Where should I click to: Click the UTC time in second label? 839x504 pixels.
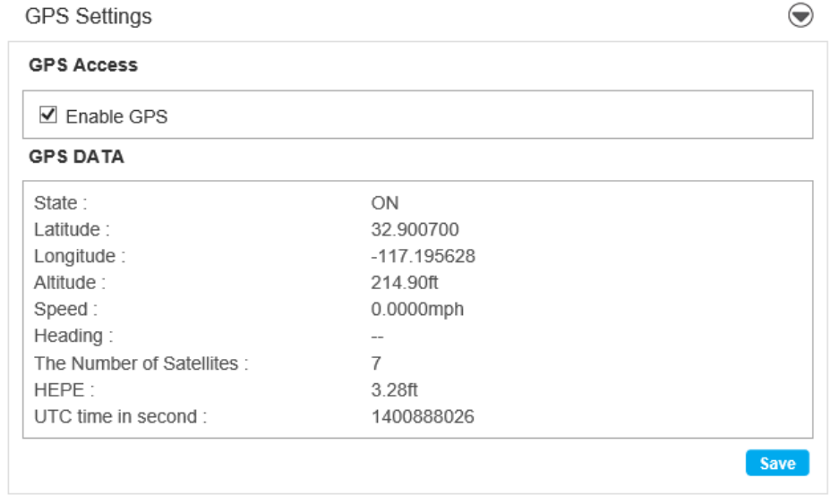[120, 417]
